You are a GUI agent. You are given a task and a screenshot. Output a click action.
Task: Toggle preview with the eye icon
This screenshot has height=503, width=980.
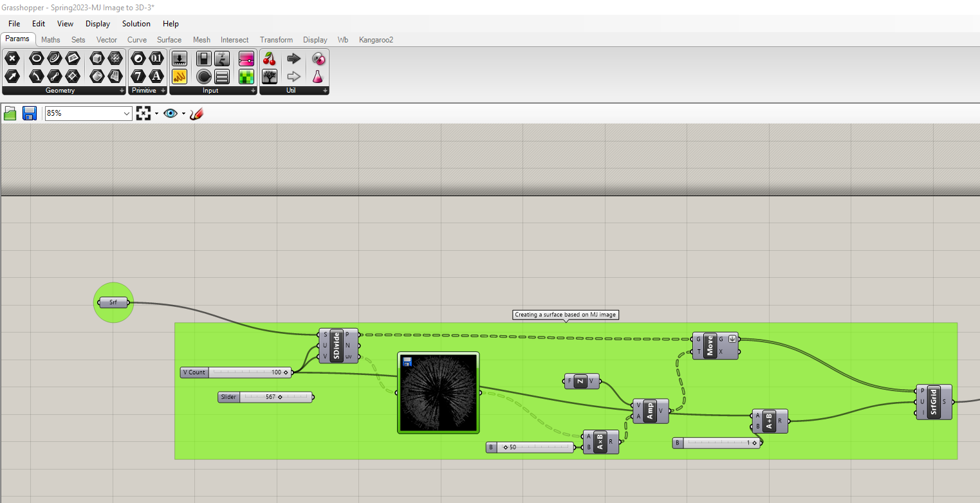tap(170, 114)
